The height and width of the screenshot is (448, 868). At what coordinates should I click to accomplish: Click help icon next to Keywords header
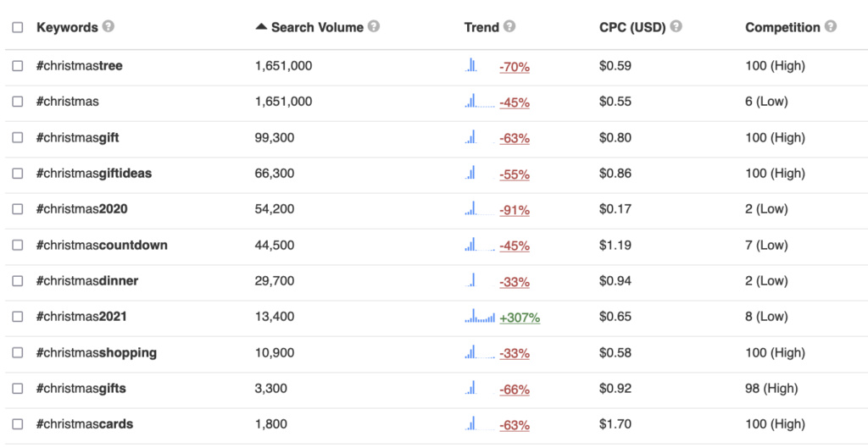click(x=108, y=26)
